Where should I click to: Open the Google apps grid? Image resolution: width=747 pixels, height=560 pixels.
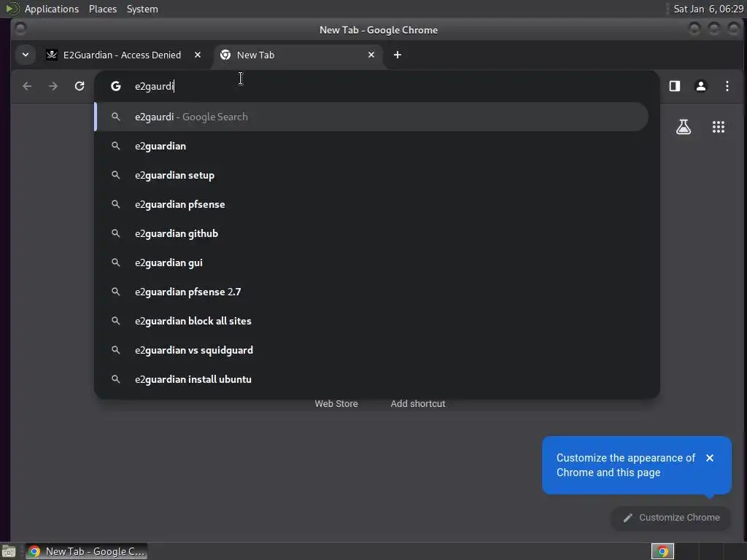(x=719, y=127)
